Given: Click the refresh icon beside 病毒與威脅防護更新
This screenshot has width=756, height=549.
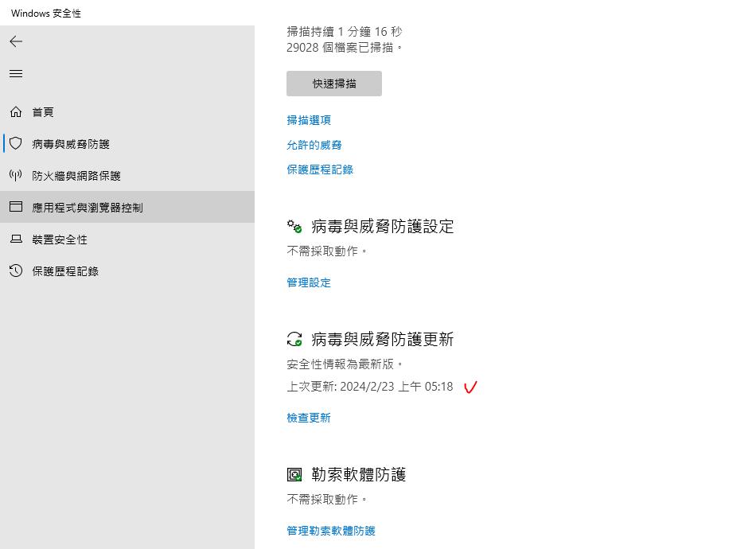Looking at the screenshot, I should click(294, 340).
